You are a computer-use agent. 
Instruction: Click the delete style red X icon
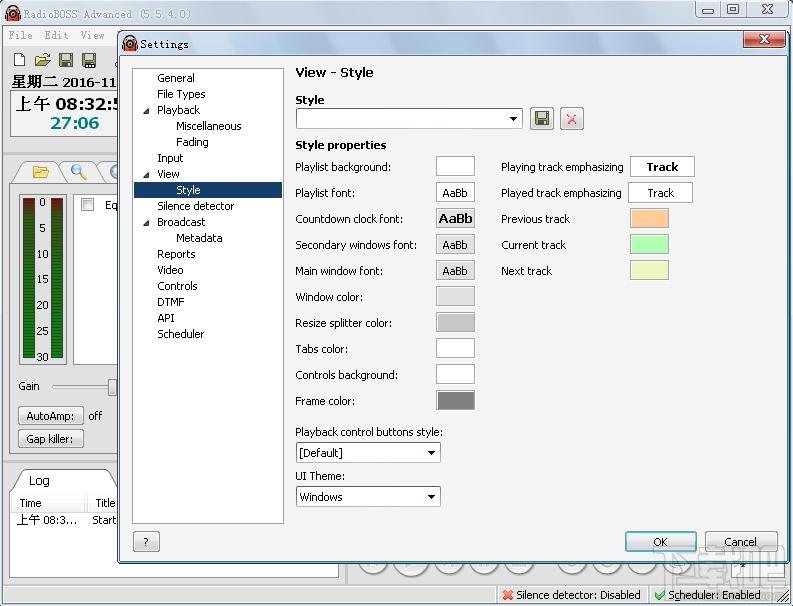(x=571, y=119)
